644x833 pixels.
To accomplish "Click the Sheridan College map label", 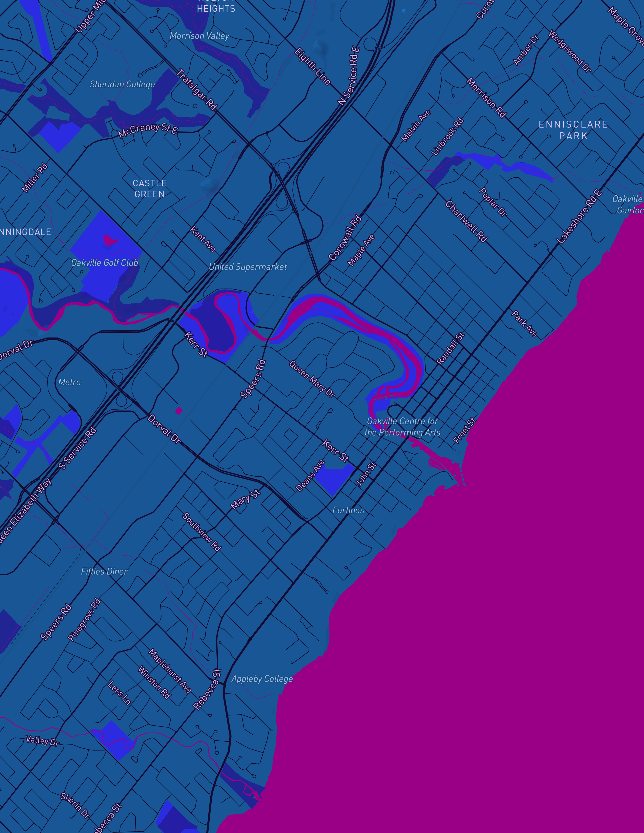I will pos(122,84).
